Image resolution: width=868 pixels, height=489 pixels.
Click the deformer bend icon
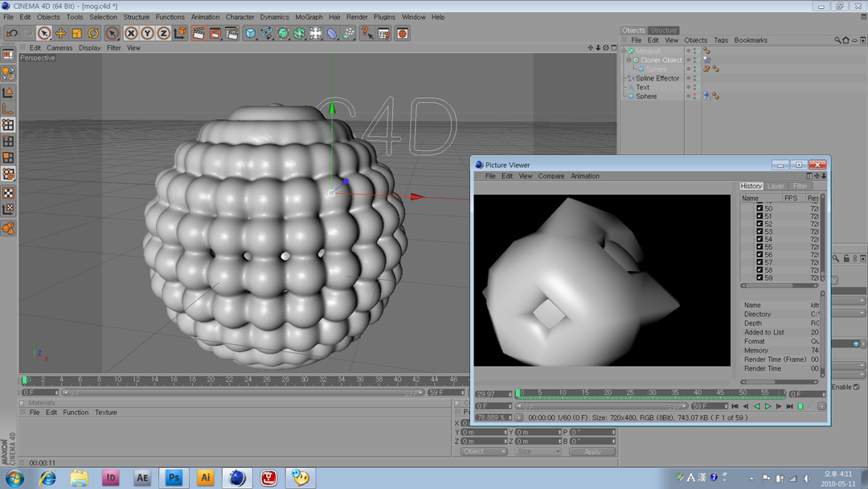[332, 34]
